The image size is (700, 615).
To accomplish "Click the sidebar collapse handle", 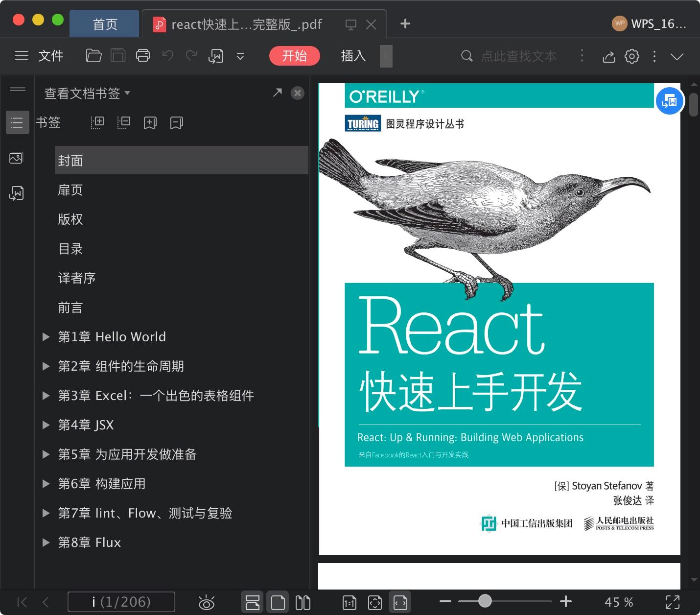I will pyautogui.click(x=17, y=89).
